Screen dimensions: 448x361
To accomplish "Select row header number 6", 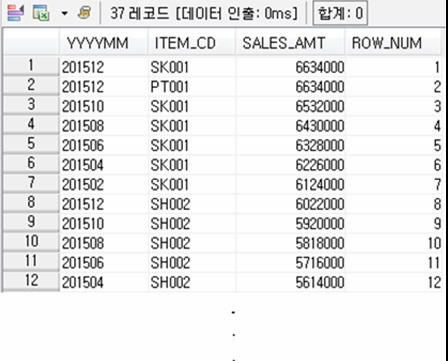I will pos(31,163).
